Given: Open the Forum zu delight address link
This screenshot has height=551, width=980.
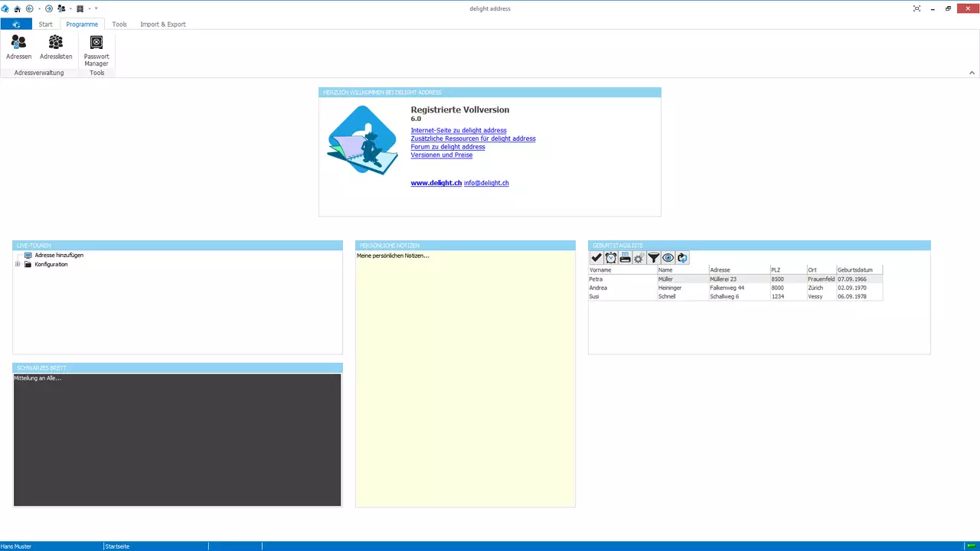Looking at the screenshot, I should pos(447,147).
